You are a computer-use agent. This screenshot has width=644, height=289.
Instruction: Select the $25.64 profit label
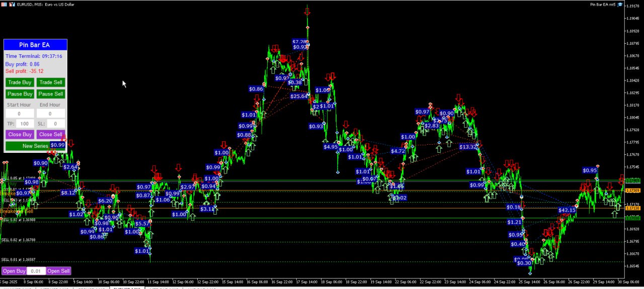click(x=299, y=96)
